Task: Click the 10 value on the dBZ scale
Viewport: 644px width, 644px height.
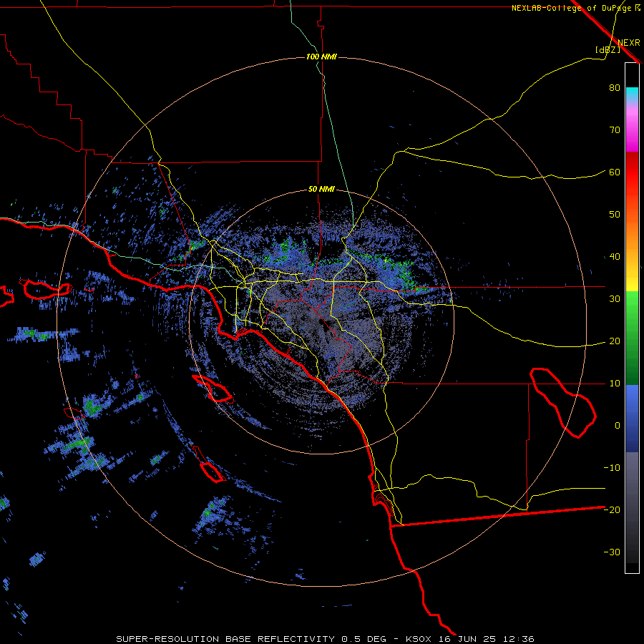Action: (x=615, y=384)
